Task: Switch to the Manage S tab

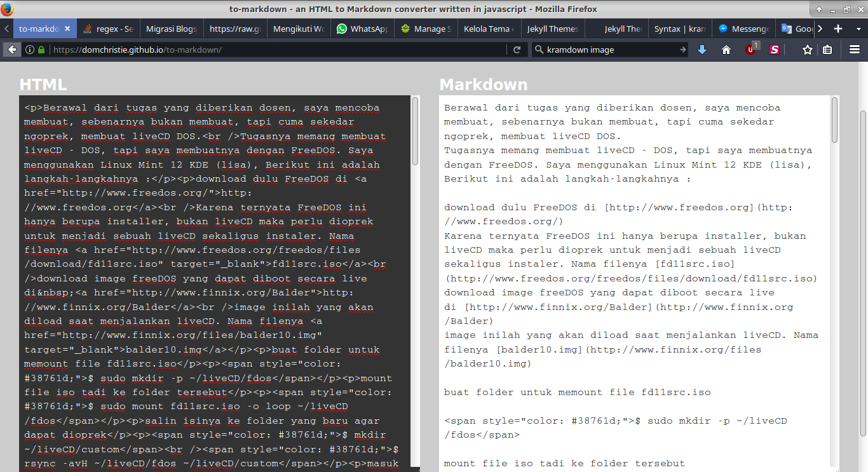Action: tap(425, 29)
